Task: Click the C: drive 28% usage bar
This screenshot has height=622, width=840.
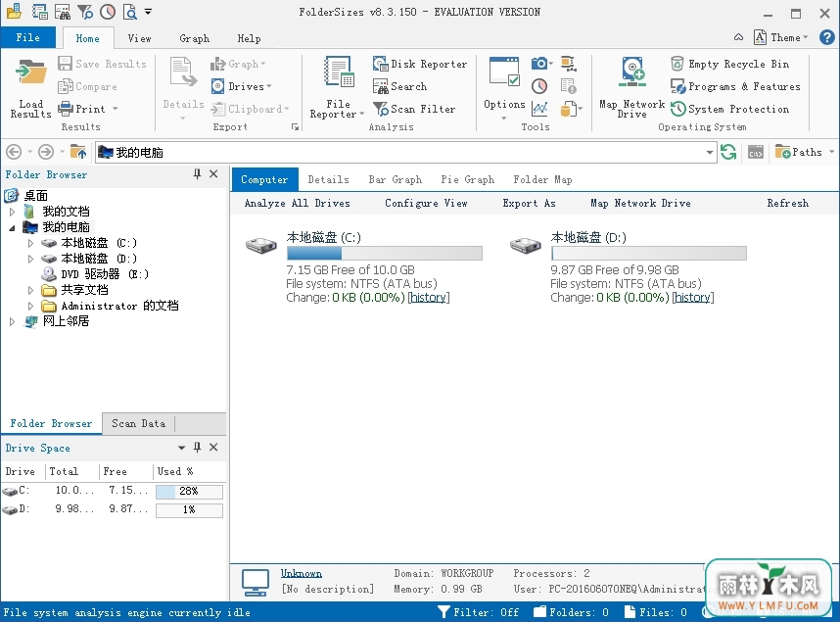Action: (x=189, y=491)
